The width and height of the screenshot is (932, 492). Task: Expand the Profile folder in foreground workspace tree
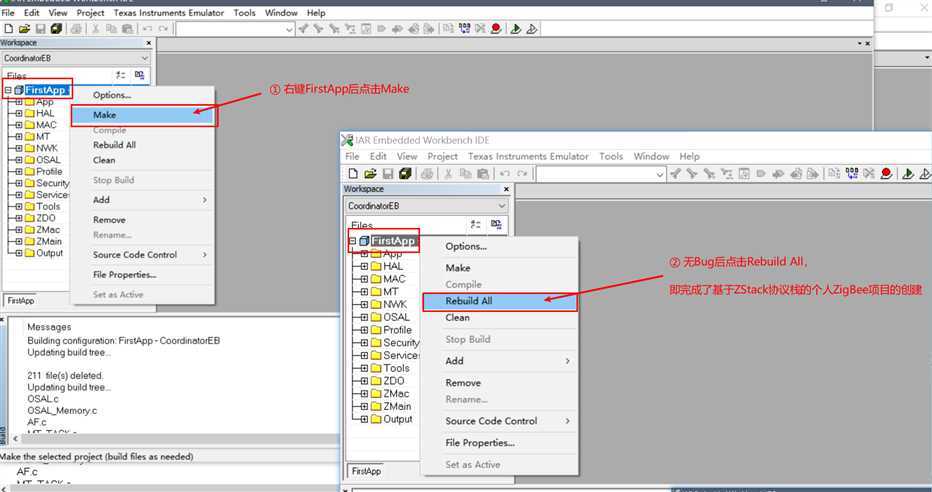click(x=364, y=330)
